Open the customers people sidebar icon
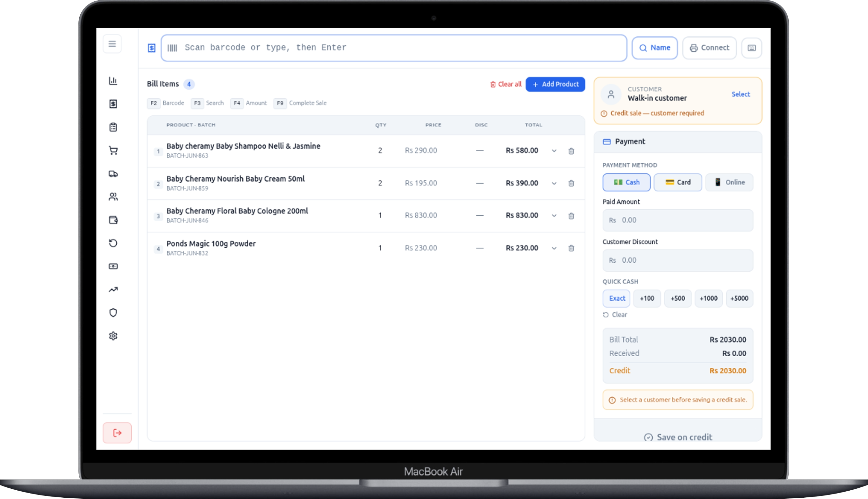This screenshot has width=868, height=499. click(113, 197)
